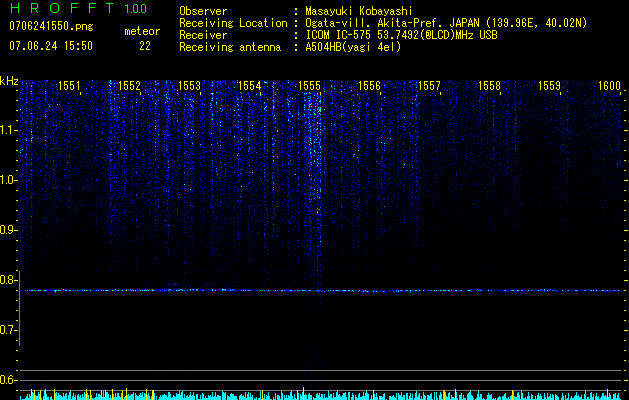Click the 1554 time marker
Viewport: 629px width, 400px height.
coord(250,85)
